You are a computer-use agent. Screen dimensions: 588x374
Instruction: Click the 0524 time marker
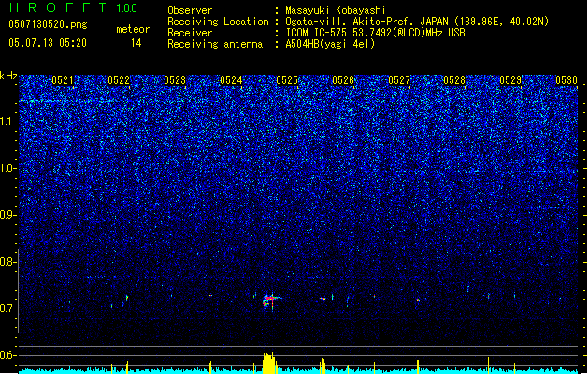coord(231,80)
